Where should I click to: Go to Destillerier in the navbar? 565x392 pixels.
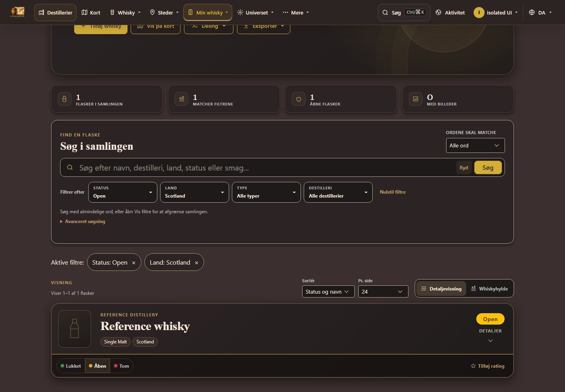point(55,13)
